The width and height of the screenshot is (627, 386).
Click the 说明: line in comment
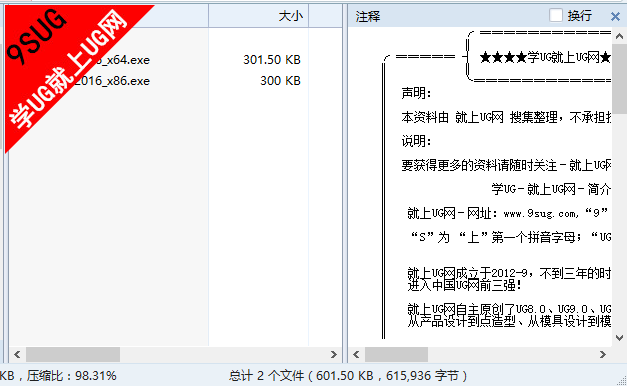point(416,141)
